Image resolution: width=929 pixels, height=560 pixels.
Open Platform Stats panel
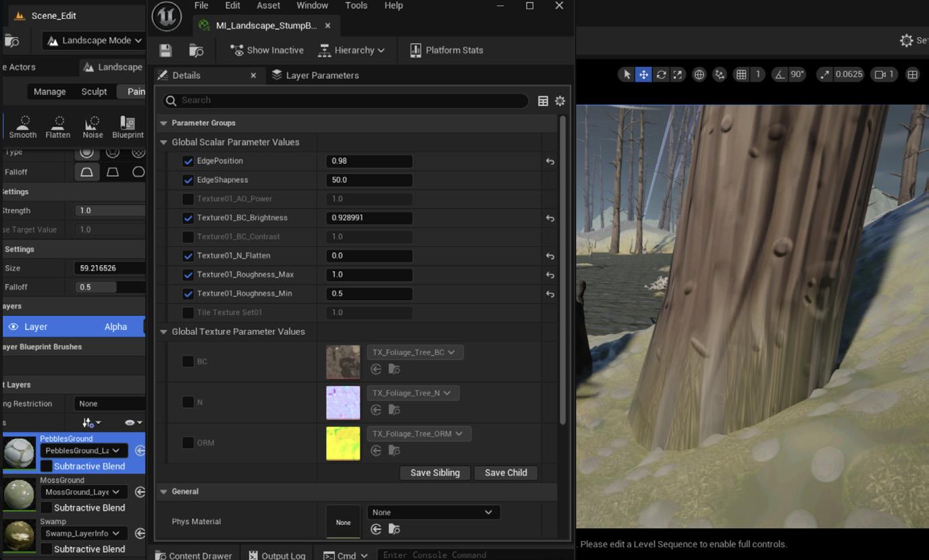tap(446, 51)
